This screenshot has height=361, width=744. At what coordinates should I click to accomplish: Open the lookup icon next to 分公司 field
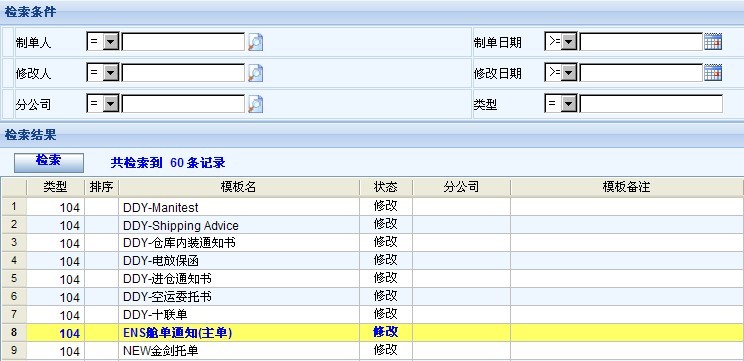coord(255,104)
